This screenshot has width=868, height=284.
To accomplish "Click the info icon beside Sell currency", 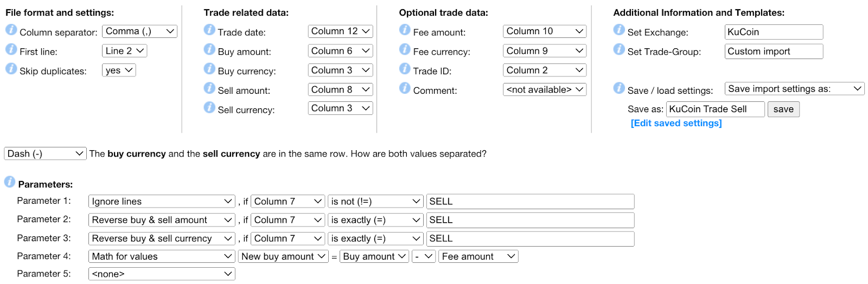I will [209, 107].
